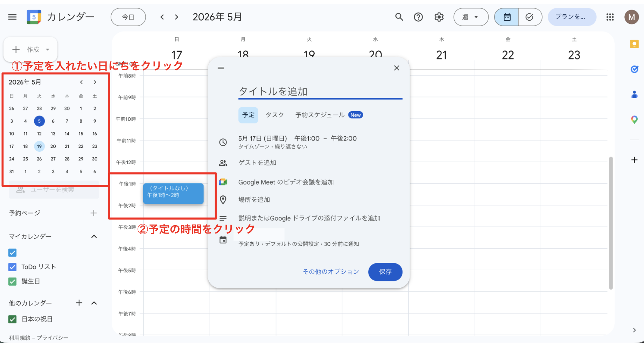This screenshot has height=344, width=644.
Task: Click the guests people icon
Action: click(x=223, y=163)
